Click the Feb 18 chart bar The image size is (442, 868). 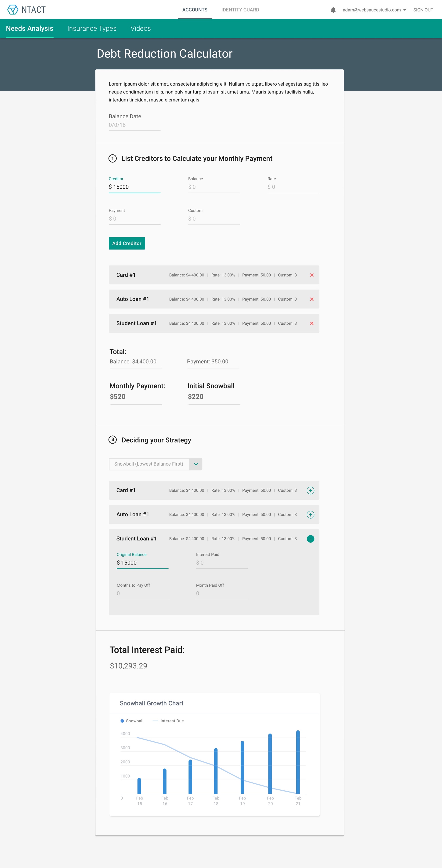pos(216,771)
